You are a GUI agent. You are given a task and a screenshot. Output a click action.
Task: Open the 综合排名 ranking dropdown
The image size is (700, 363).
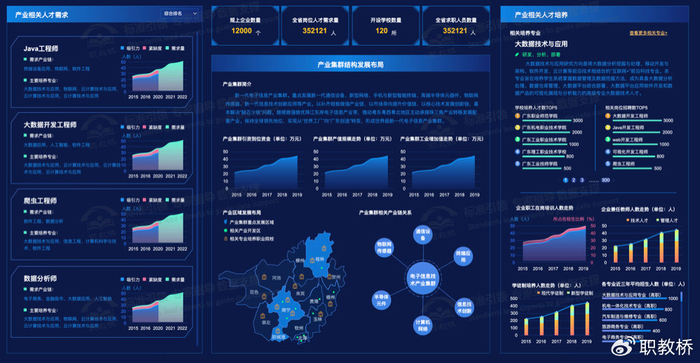pyautogui.click(x=179, y=14)
